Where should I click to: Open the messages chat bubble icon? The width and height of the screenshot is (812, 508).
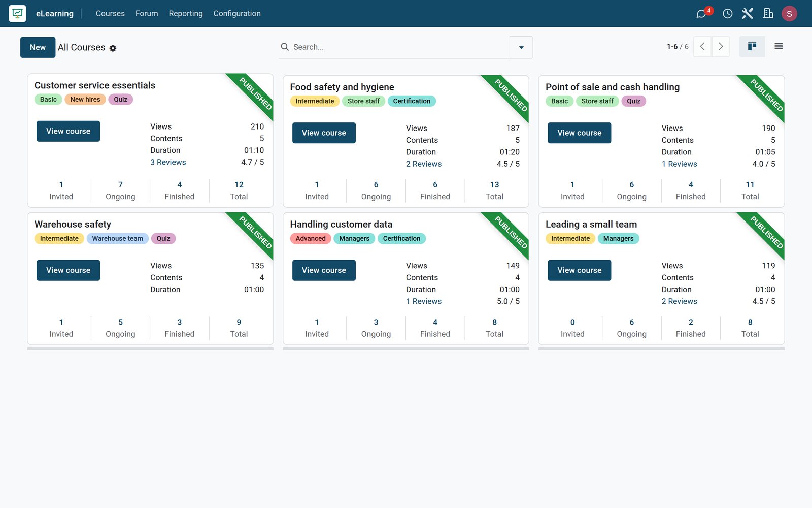click(701, 14)
